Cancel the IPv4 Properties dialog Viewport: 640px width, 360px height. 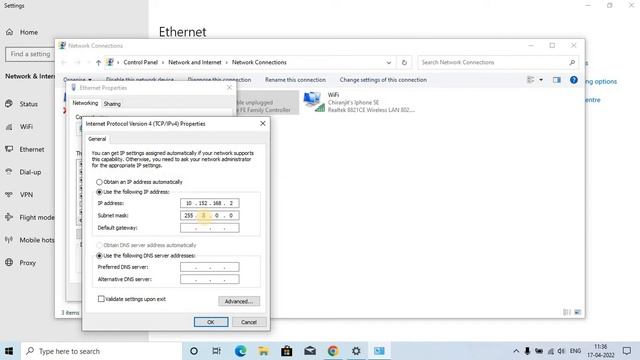tap(249, 322)
